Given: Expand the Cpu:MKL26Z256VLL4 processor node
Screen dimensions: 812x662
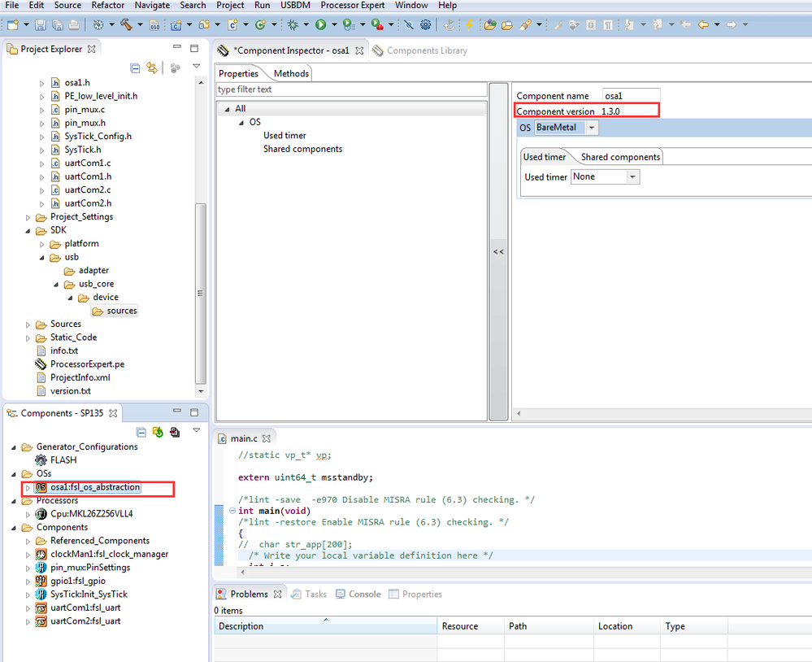Looking at the screenshot, I should (28, 514).
